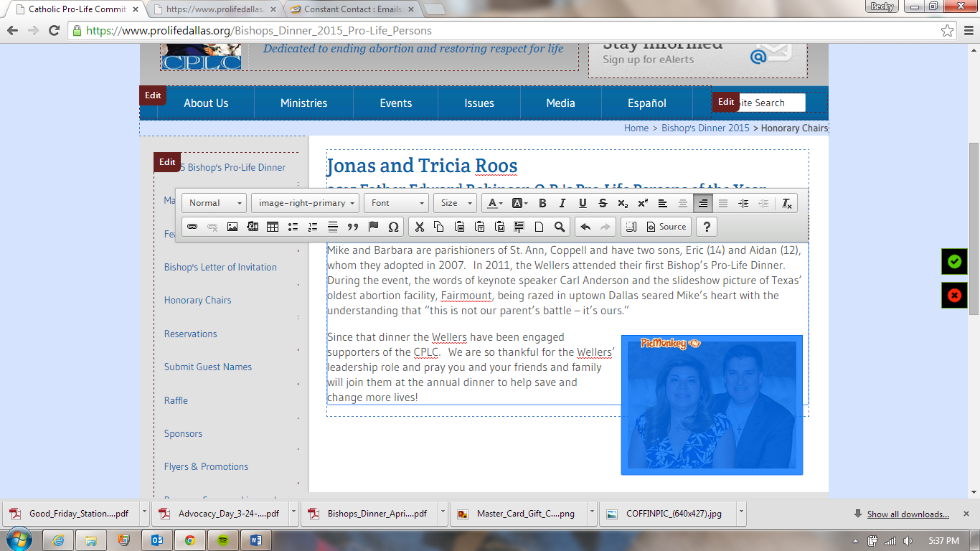Toggle Bold formatting
The width and height of the screenshot is (980, 551).
(x=542, y=203)
